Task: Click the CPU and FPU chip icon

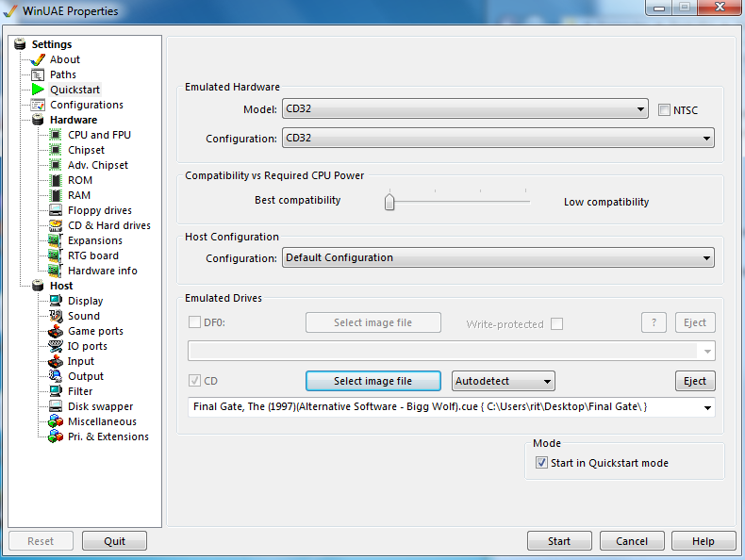Action: (x=56, y=135)
